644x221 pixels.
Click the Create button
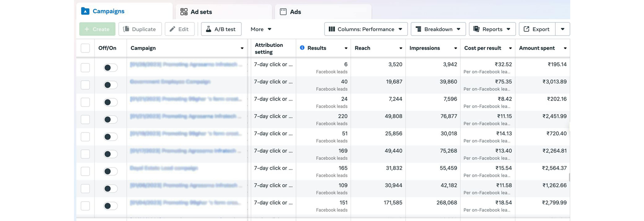click(x=97, y=29)
